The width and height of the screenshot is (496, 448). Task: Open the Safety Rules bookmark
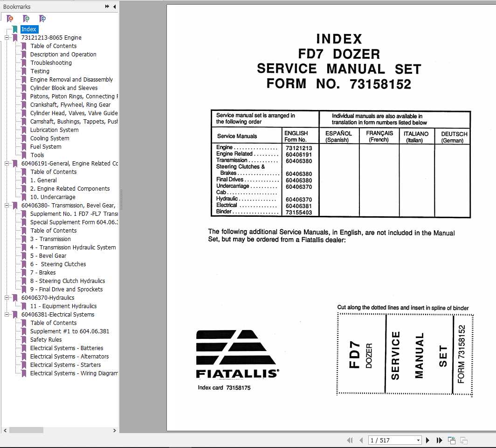point(46,340)
